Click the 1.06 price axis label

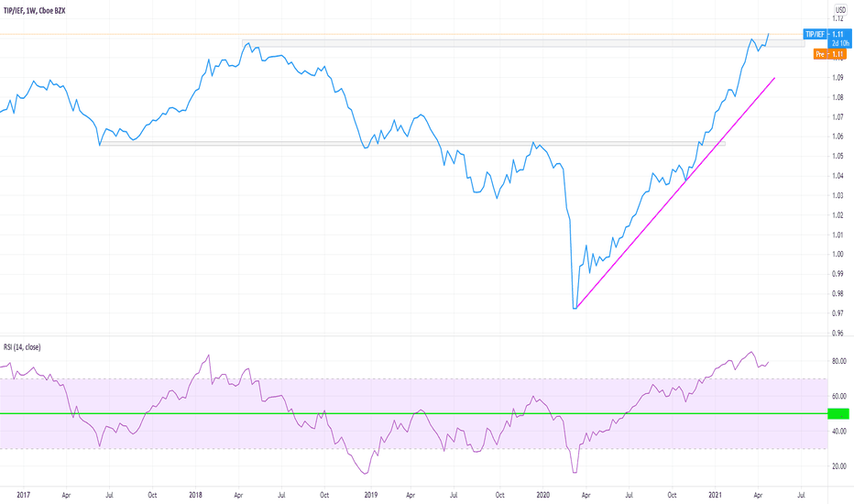coord(838,137)
